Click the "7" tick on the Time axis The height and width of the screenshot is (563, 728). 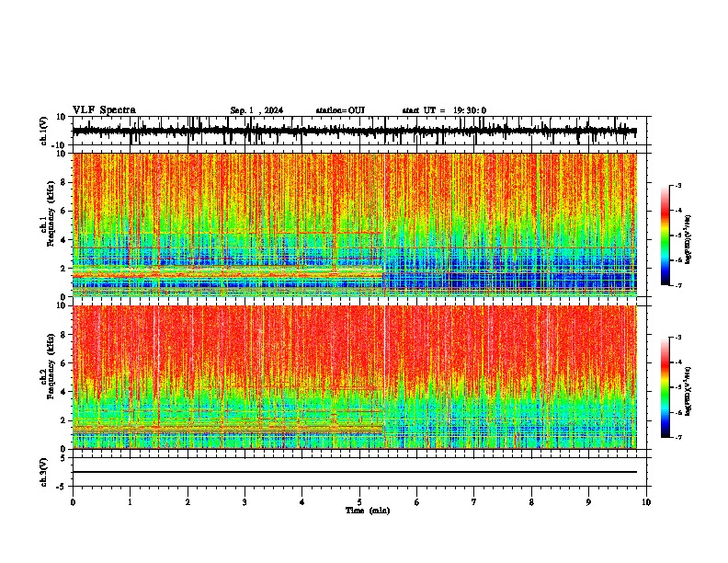click(474, 502)
